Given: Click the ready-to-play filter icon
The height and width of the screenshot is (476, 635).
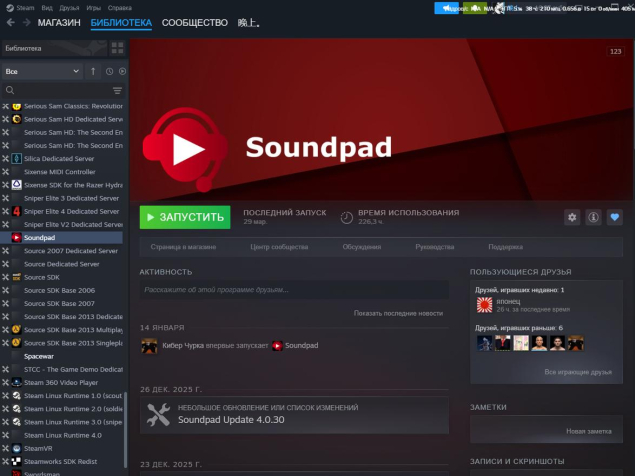Looking at the screenshot, I should point(122,72).
